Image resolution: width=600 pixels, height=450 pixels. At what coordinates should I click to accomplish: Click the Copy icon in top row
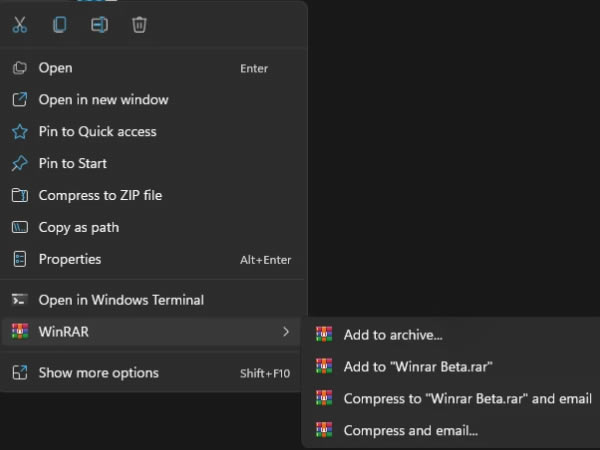pos(60,25)
